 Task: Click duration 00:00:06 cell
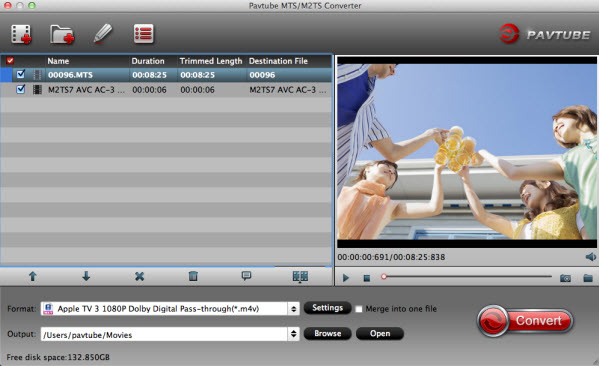pos(149,90)
